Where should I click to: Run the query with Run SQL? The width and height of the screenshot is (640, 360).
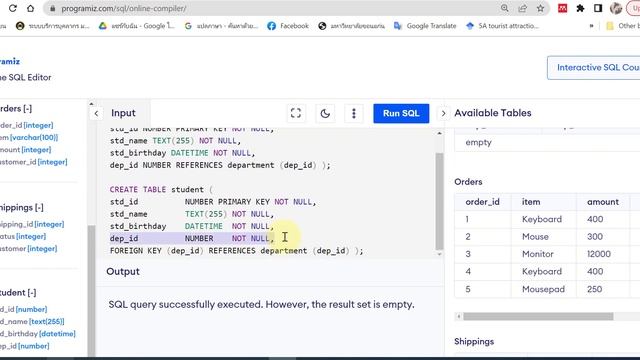401,113
